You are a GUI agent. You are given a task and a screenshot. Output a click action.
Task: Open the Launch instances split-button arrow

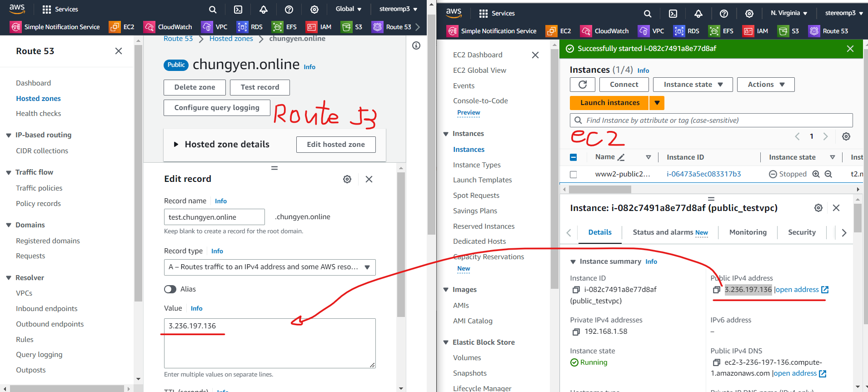click(x=657, y=103)
